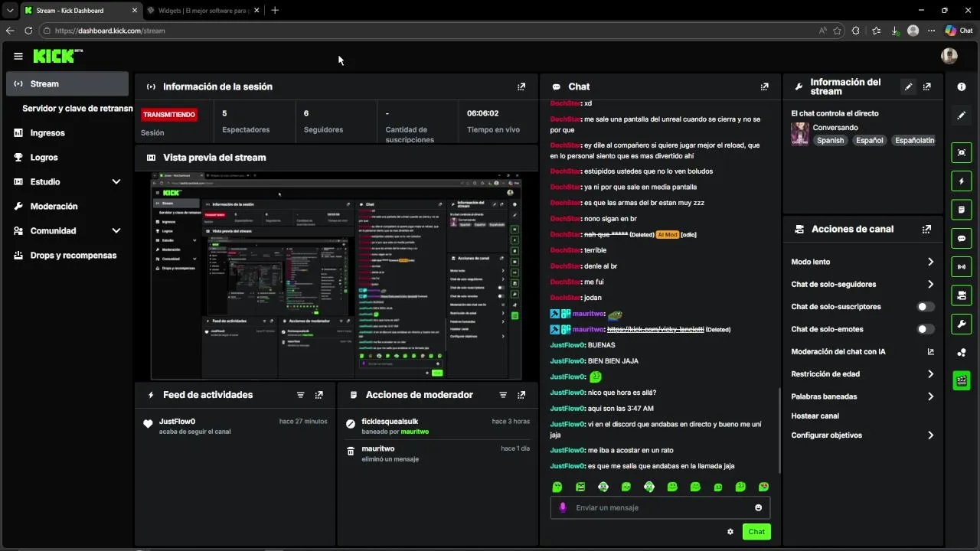Pop out the Información de la sesión panel
Screen dimensions: 980x551
(521, 86)
